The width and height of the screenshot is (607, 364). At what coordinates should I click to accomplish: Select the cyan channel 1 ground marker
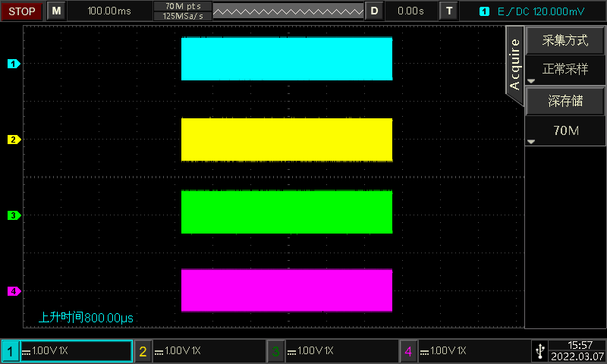(13, 64)
